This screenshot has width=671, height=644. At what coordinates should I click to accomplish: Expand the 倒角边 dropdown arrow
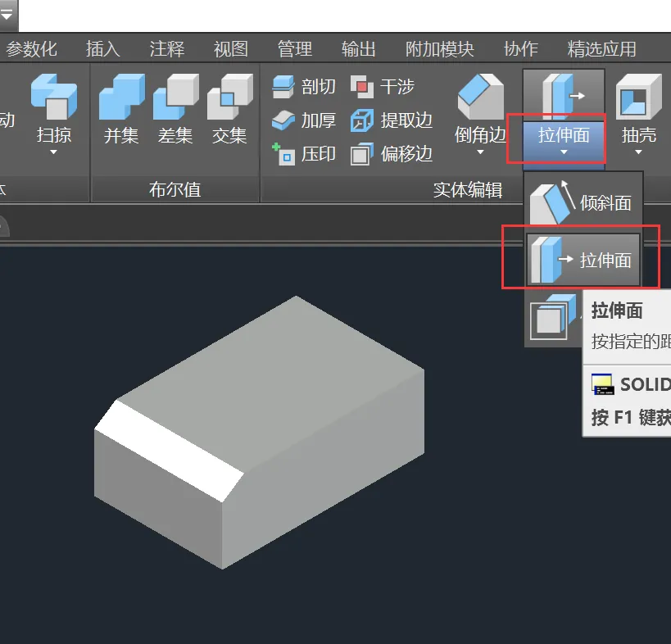coord(480,152)
